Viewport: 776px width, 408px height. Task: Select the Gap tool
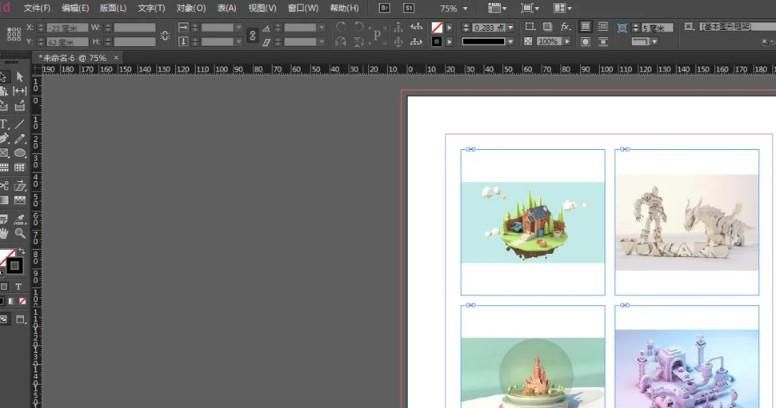coord(20,91)
